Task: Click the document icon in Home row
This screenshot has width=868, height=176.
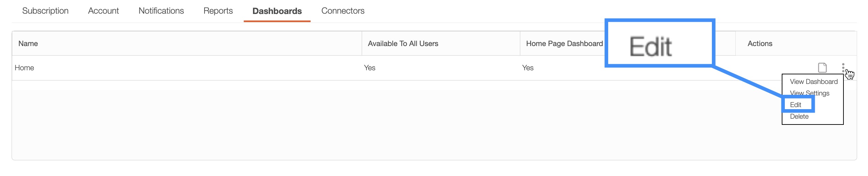Action: point(822,68)
